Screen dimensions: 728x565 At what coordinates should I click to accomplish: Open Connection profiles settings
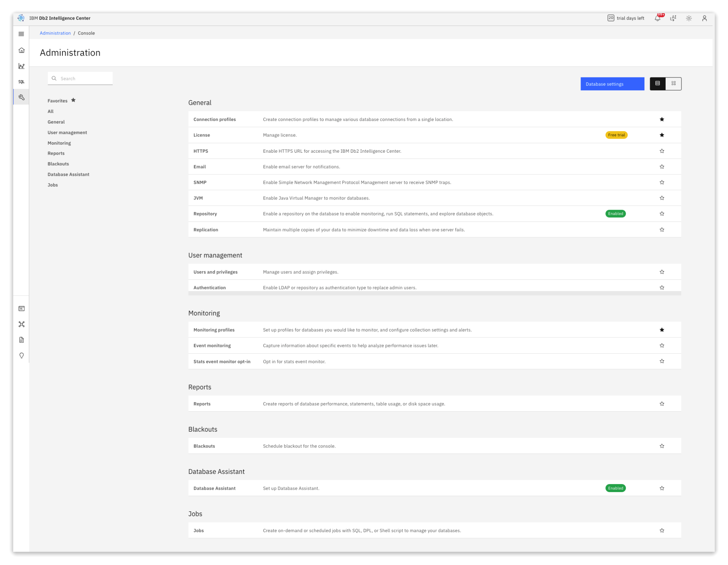point(435,119)
